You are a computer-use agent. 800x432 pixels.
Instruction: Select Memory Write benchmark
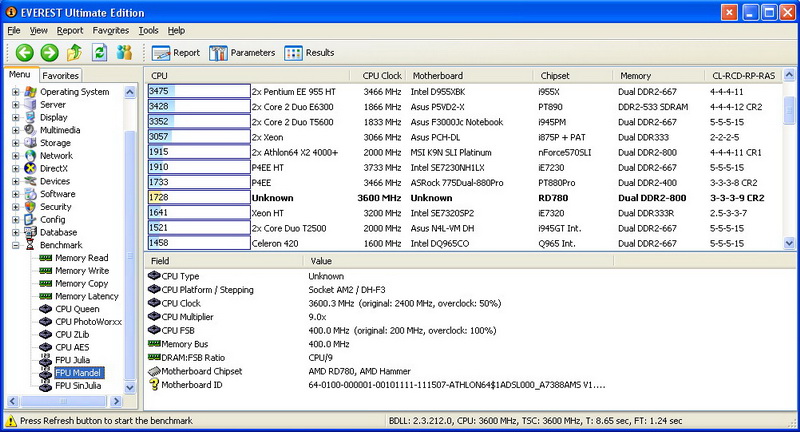click(82, 271)
